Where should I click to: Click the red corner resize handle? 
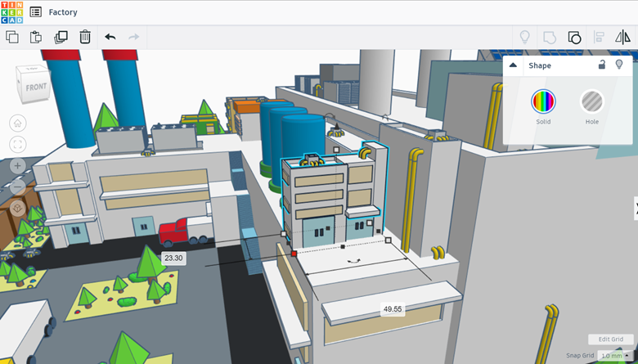294,254
